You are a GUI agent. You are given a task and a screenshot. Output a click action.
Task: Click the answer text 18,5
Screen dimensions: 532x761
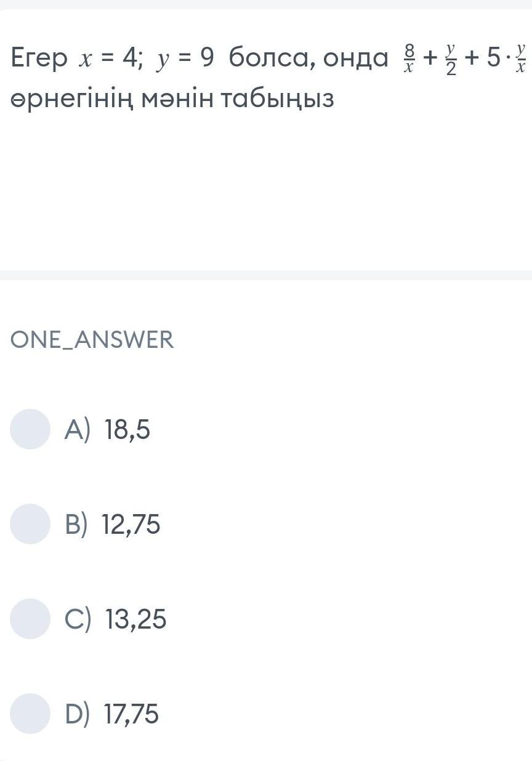[127, 430]
